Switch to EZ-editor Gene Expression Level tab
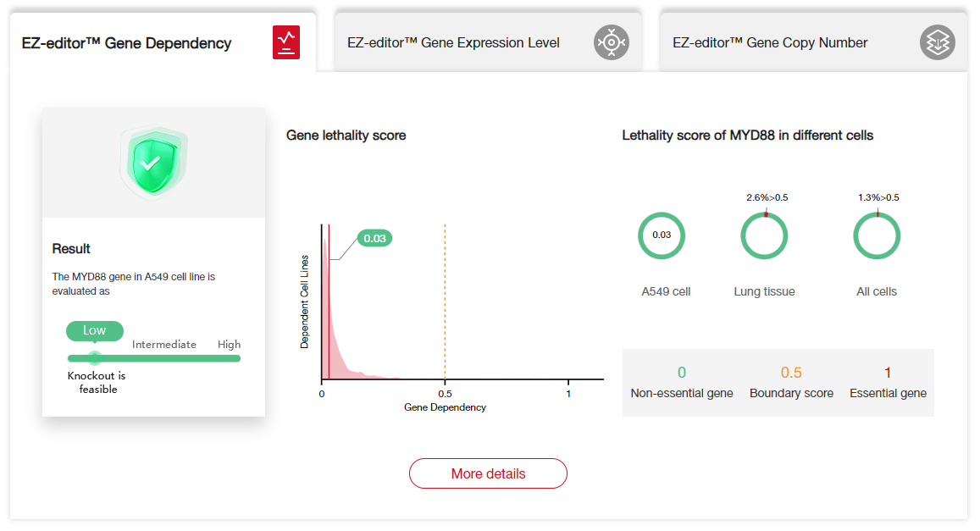 point(453,43)
